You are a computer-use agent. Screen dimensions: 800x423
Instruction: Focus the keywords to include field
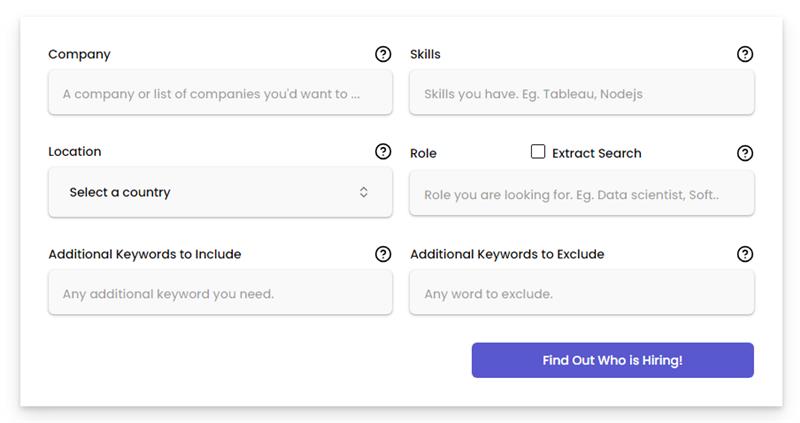tap(220, 294)
